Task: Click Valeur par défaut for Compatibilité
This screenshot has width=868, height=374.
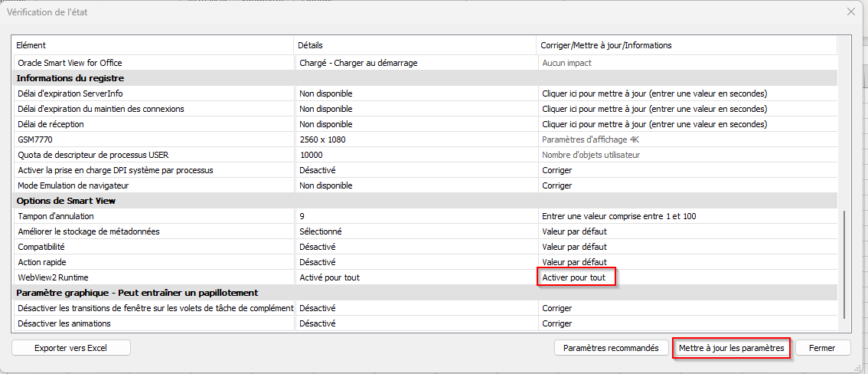Action: (x=574, y=247)
